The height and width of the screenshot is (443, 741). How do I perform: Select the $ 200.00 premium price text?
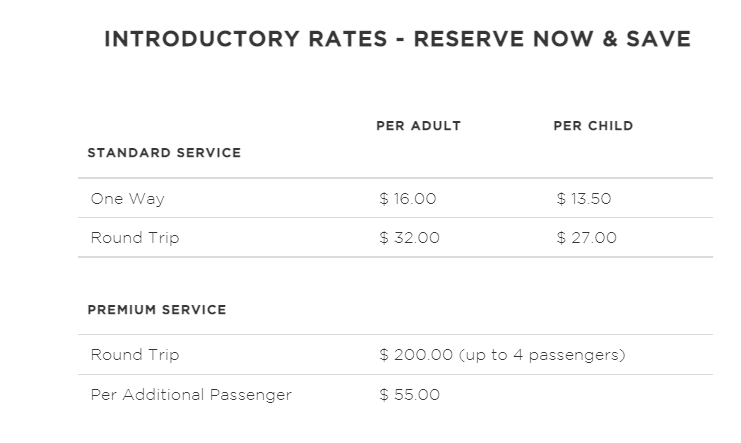click(416, 355)
